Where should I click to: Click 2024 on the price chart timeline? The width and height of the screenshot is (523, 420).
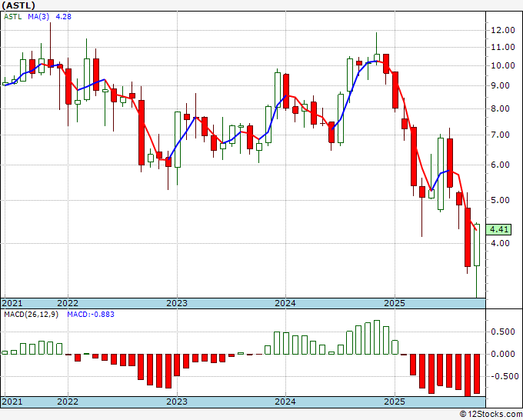285,303
